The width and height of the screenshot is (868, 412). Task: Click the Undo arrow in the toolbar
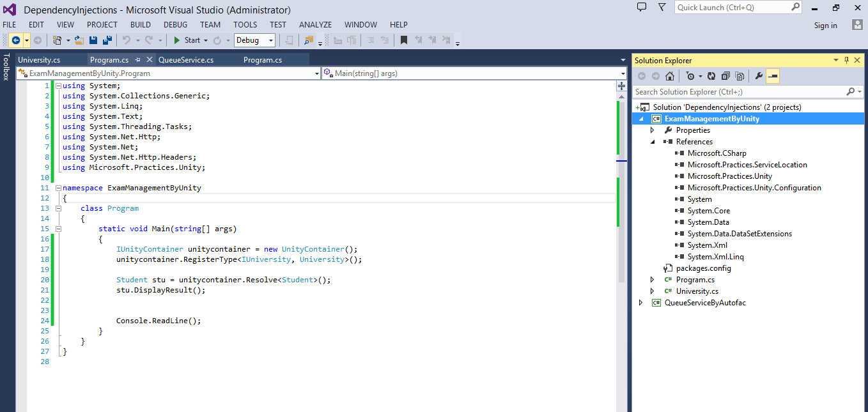click(127, 40)
